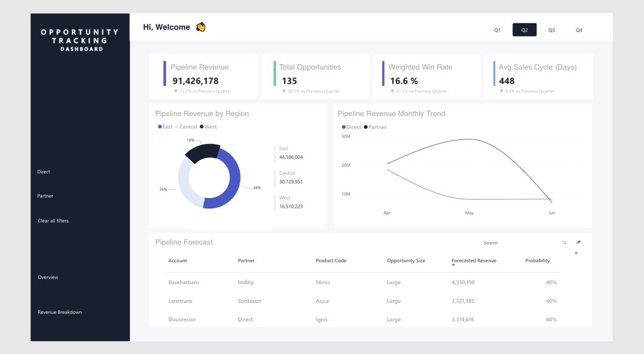Image resolution: width=644 pixels, height=354 pixels.
Task: Sort table by Partner column header
Action: (246, 261)
